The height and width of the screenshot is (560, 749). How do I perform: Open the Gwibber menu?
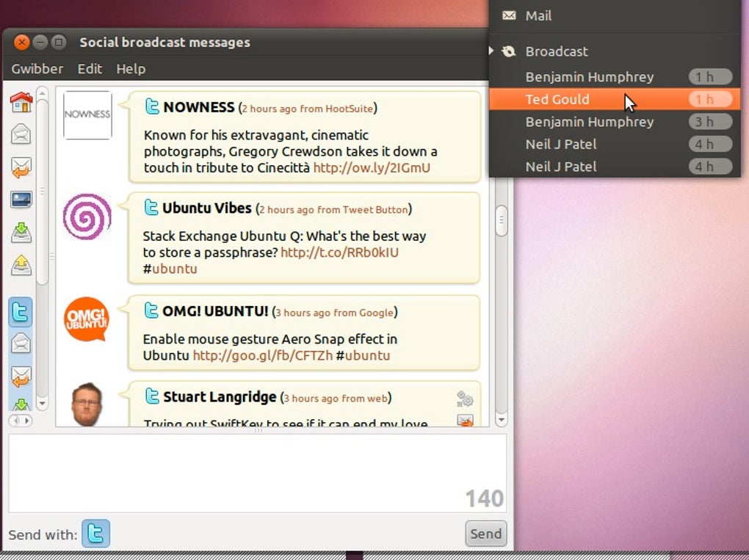coord(37,69)
